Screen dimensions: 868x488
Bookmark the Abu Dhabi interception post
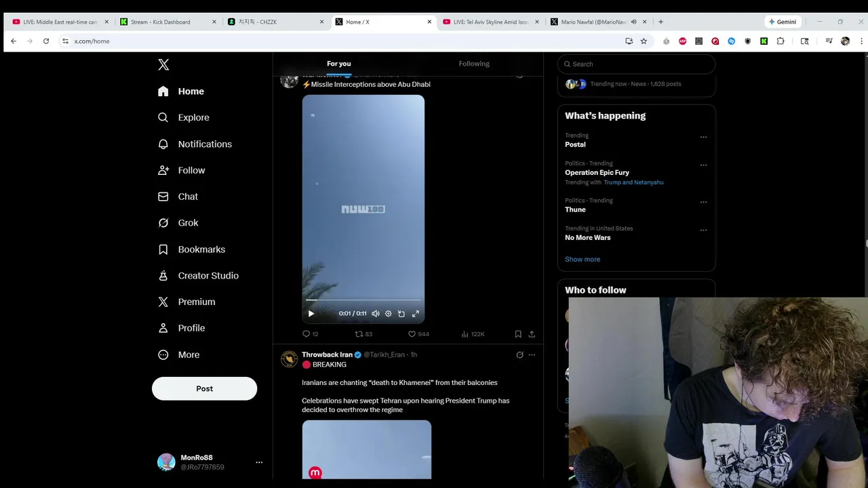tap(518, 334)
